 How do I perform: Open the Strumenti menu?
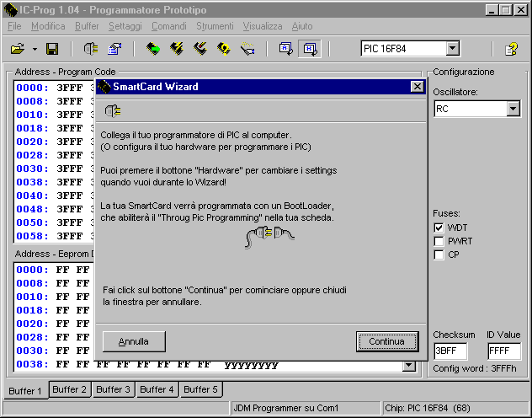point(215,26)
